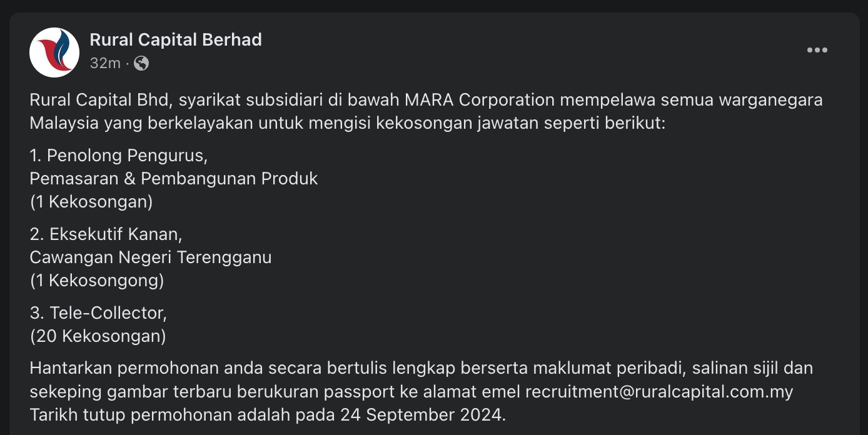Click the "2. Eksekutif Kanan," line
Image resolution: width=868 pixels, height=435 pixels.
coord(106,234)
